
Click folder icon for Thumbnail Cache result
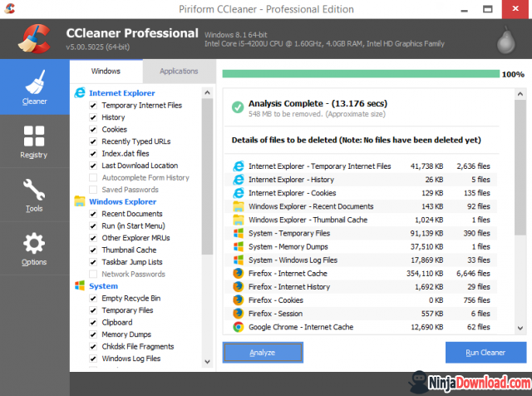239,220
